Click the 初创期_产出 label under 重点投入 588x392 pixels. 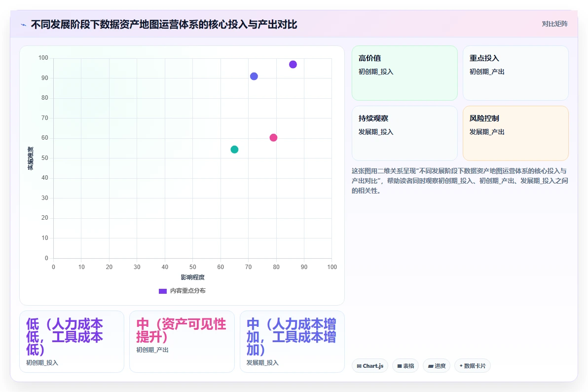coord(487,72)
